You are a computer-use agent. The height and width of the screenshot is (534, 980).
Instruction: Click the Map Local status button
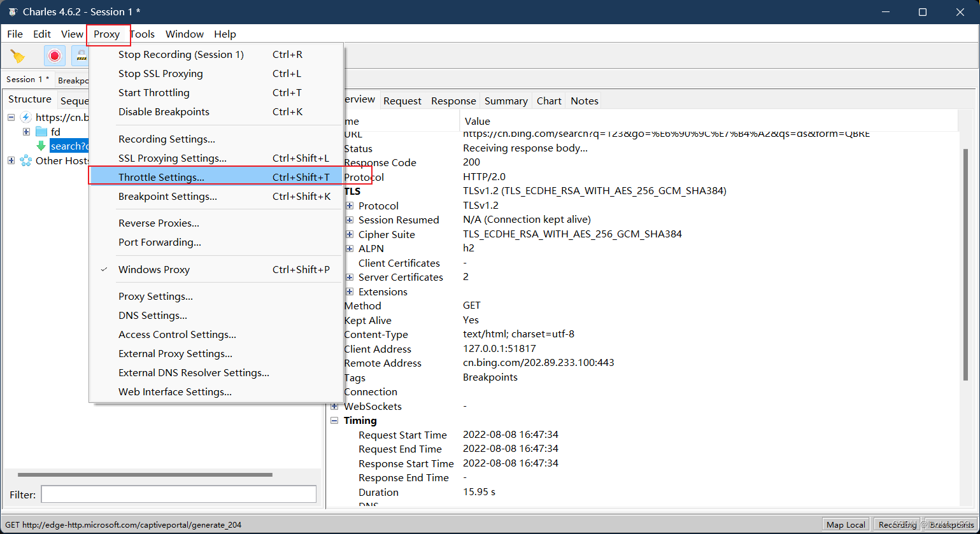click(846, 525)
